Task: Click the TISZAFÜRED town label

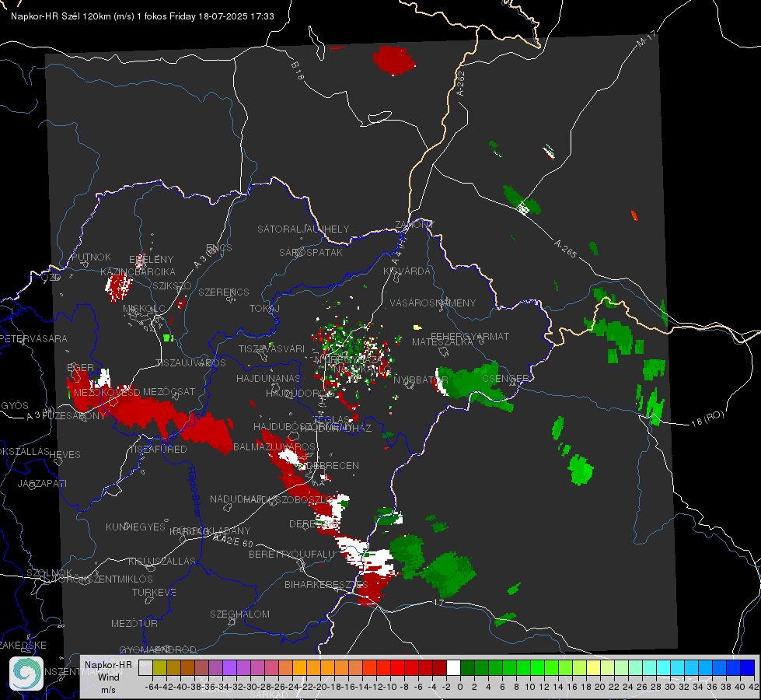Action: tap(158, 450)
